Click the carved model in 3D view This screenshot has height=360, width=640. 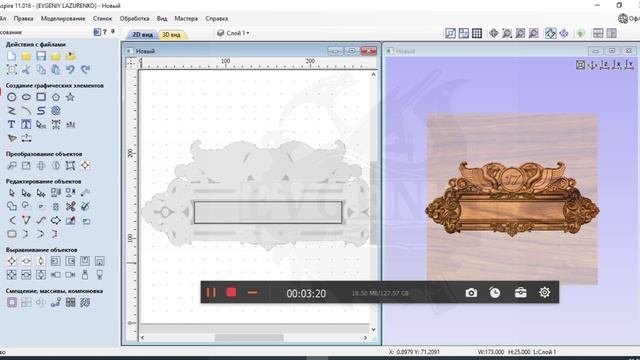512,199
